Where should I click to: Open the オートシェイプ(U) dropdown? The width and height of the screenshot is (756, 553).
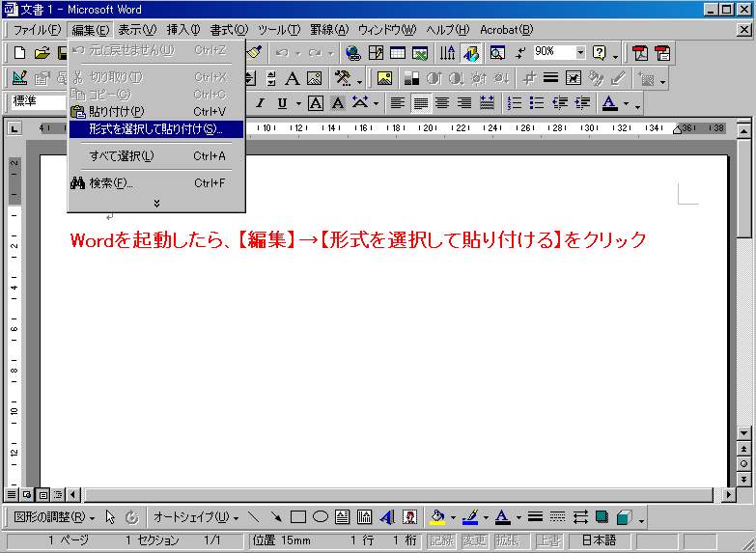pyautogui.click(x=195, y=517)
